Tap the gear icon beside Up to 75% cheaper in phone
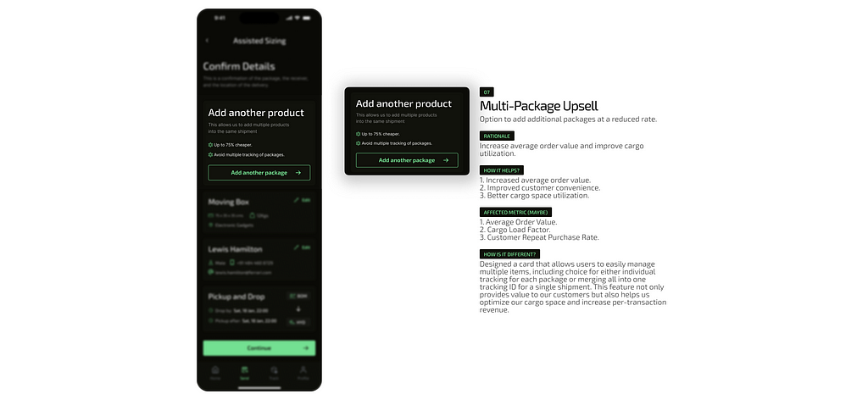This screenshot has height=400, width=868. click(x=210, y=144)
